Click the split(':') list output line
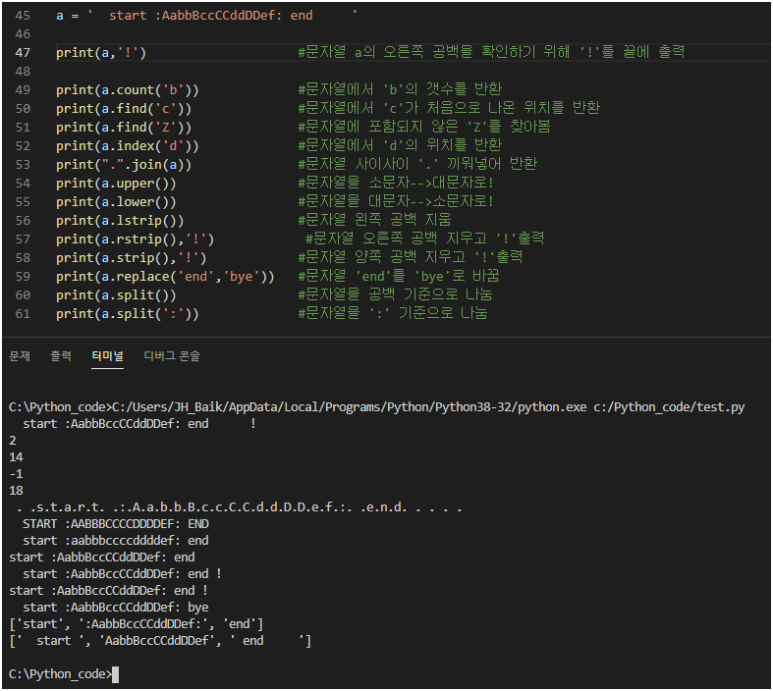The height and width of the screenshot is (691, 773). [x=160, y=641]
